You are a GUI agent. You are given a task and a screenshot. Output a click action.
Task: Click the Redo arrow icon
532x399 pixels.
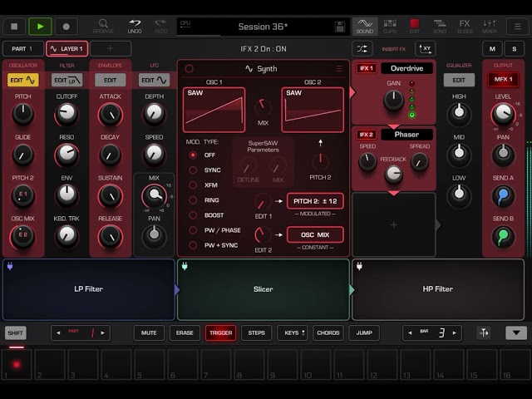[x=160, y=27]
